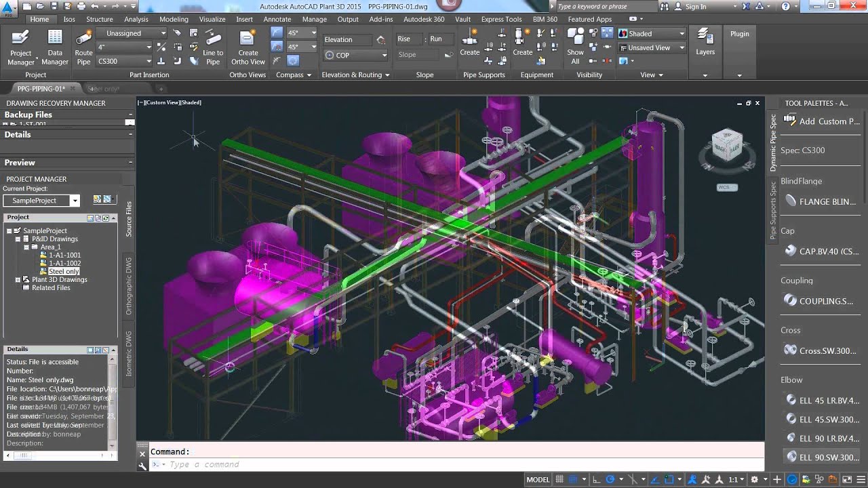Open the Unsaved View dropdown
Image resolution: width=868 pixels, height=488 pixels.
click(652, 47)
